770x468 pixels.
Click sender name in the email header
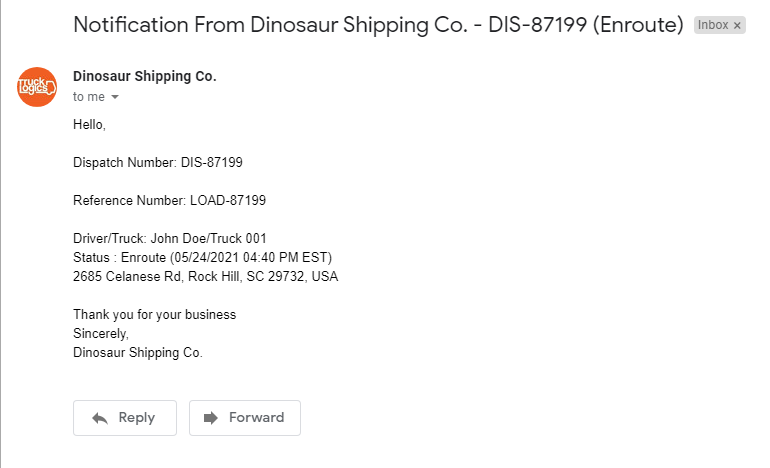tap(145, 76)
